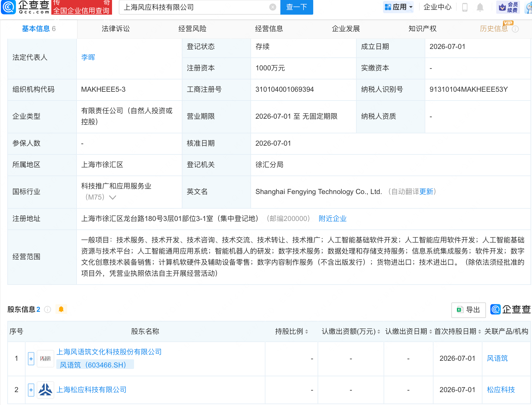The height and width of the screenshot is (405, 532).
Task: Open the 应用 dropdown menu
Action: click(x=399, y=7)
